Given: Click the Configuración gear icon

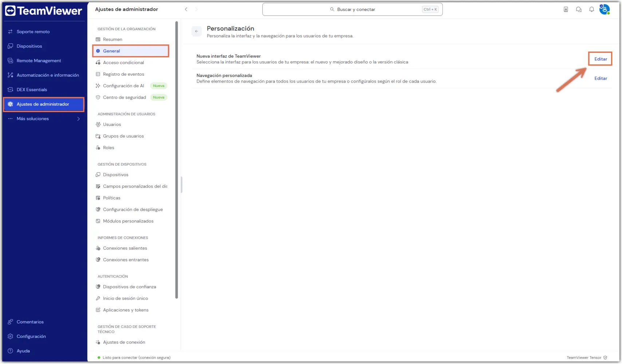Looking at the screenshot, I should (x=10, y=336).
